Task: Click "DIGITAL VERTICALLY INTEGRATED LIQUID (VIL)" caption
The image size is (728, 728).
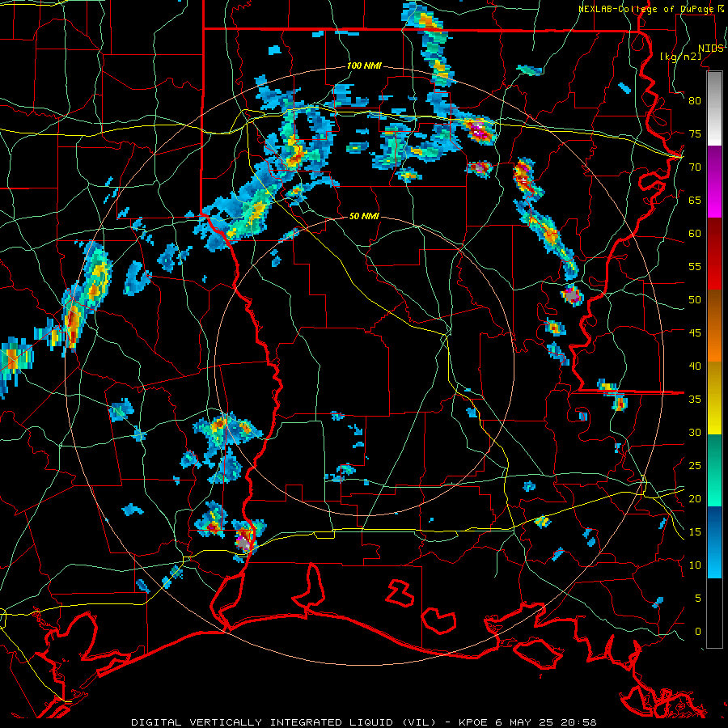Action: (x=284, y=722)
